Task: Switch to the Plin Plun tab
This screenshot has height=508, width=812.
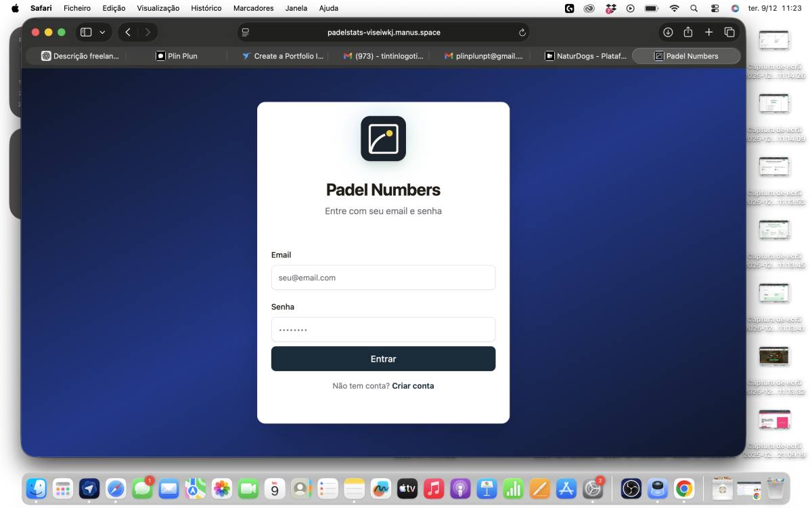Action: (177, 56)
